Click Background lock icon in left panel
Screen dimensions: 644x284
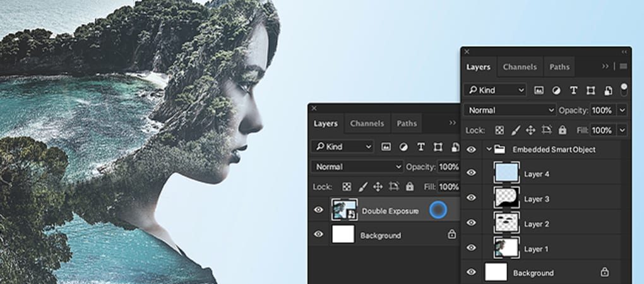point(452,234)
